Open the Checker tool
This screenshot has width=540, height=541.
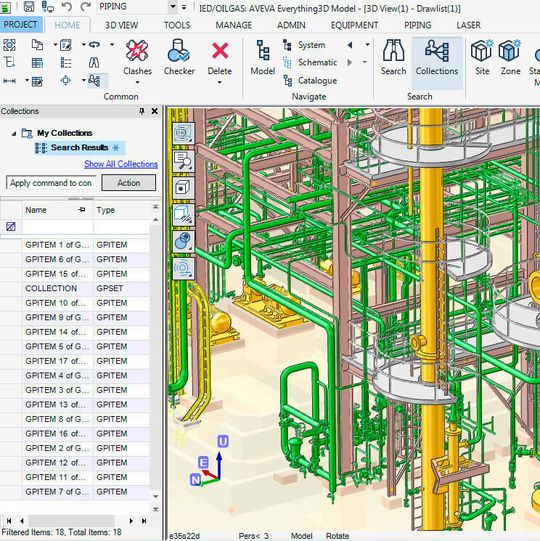click(x=179, y=58)
